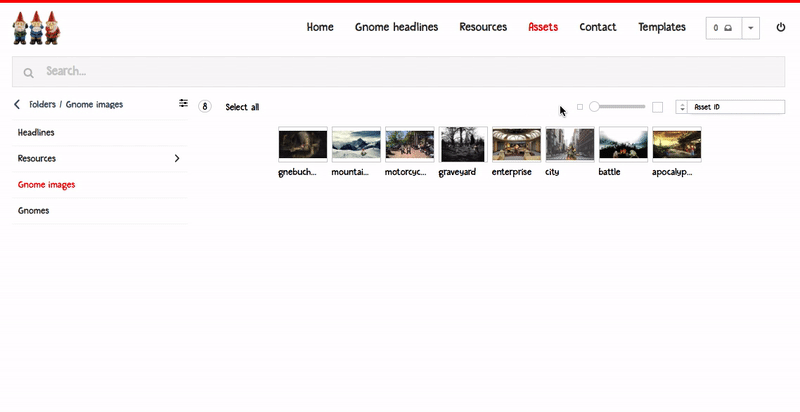This screenshot has width=800, height=412.
Task: Click the 'graveyard' file name
Action: (x=457, y=172)
